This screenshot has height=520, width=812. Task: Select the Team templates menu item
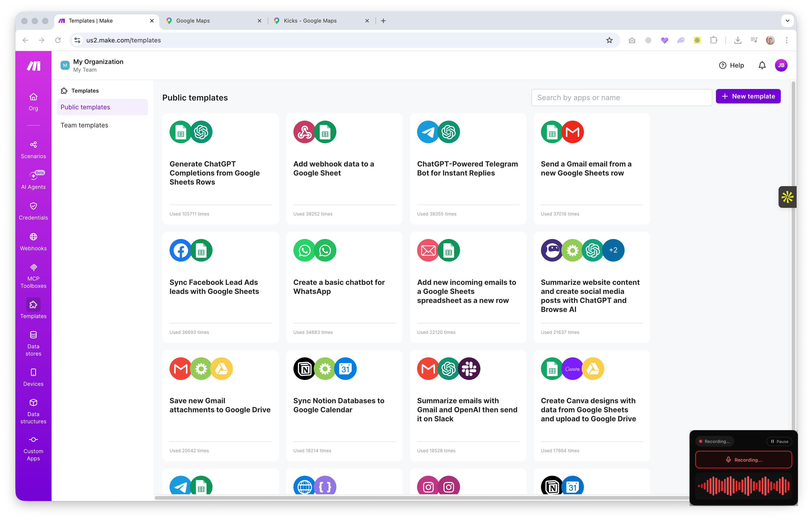click(85, 125)
